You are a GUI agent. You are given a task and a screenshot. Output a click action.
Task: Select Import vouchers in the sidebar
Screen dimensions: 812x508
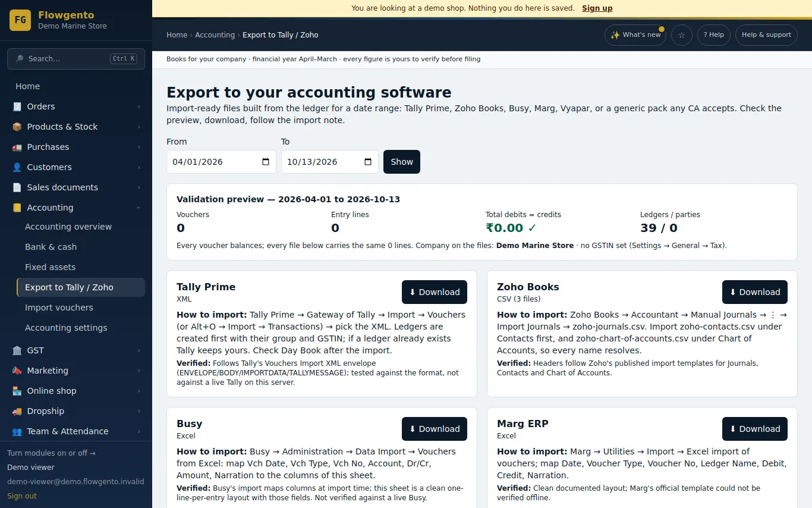click(x=81, y=308)
